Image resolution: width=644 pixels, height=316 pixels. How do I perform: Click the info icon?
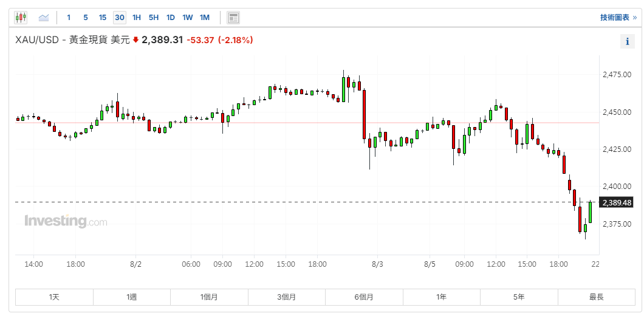click(627, 41)
